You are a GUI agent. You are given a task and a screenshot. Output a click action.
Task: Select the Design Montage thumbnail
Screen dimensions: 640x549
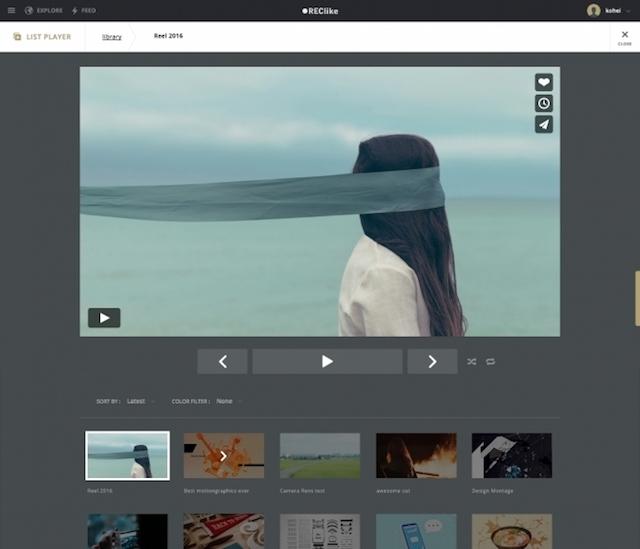[x=511, y=456]
